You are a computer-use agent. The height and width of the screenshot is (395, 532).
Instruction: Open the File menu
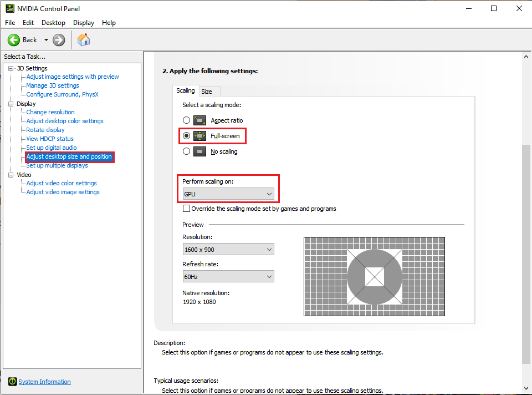point(10,23)
